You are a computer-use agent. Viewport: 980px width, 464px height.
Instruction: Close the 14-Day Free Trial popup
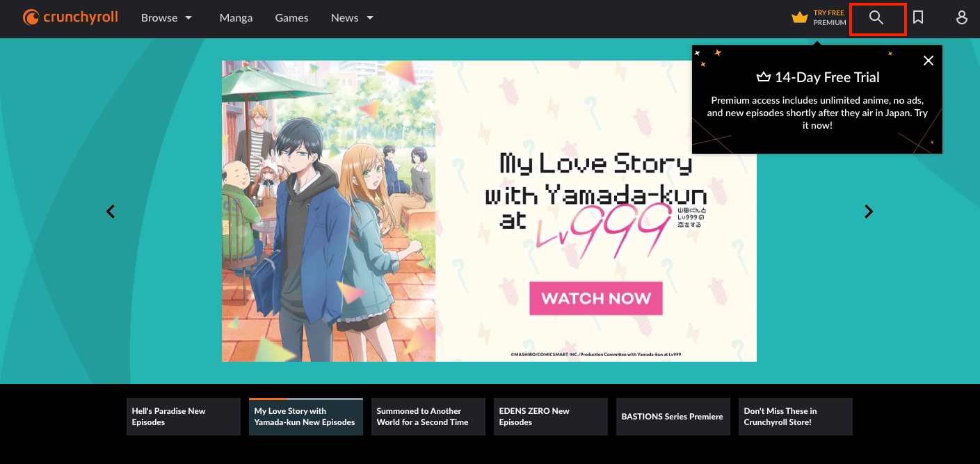(929, 61)
